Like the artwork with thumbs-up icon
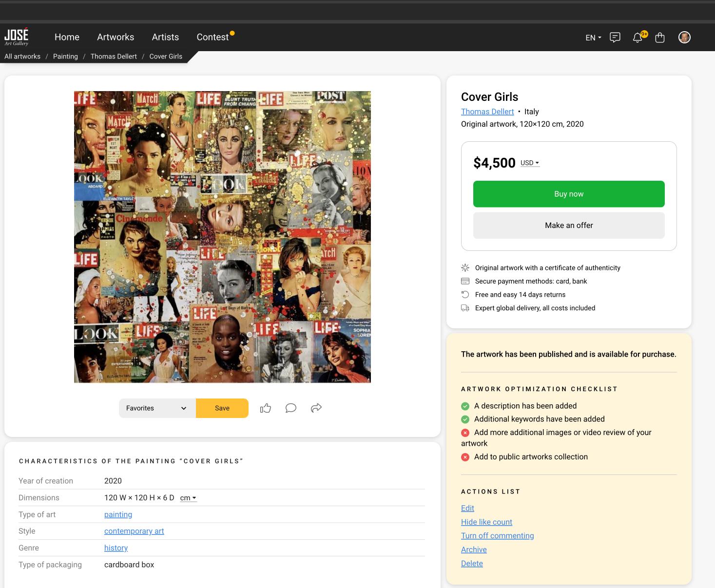715x588 pixels. click(266, 408)
